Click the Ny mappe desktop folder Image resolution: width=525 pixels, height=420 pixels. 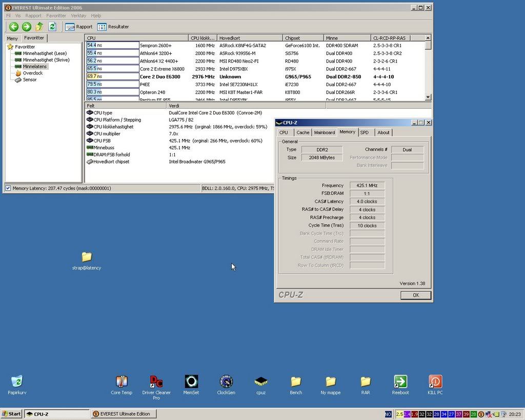tap(331, 385)
